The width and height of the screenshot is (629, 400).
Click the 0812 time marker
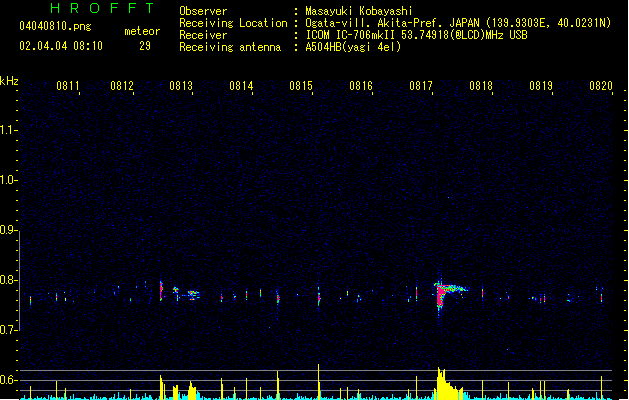[122, 86]
